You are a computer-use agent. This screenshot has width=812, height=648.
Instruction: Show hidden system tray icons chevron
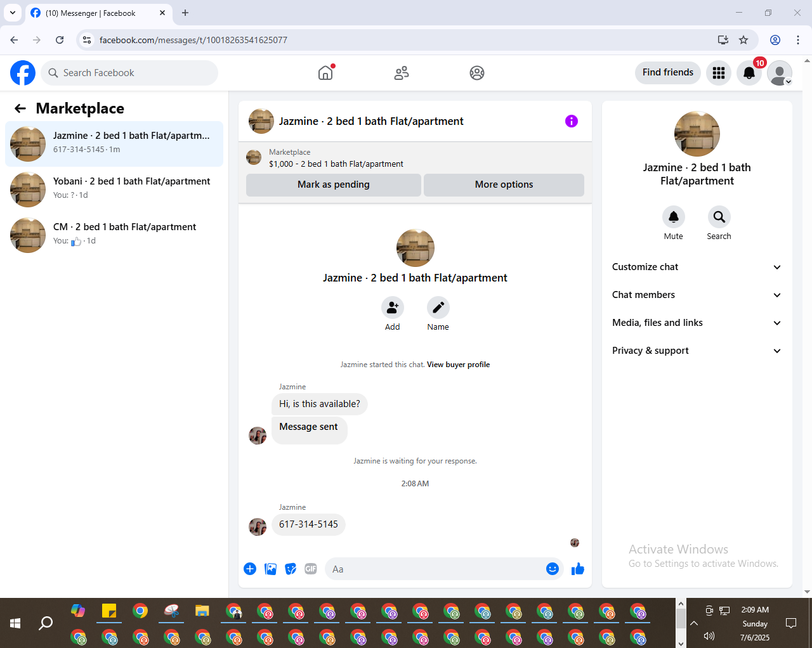[x=694, y=623]
